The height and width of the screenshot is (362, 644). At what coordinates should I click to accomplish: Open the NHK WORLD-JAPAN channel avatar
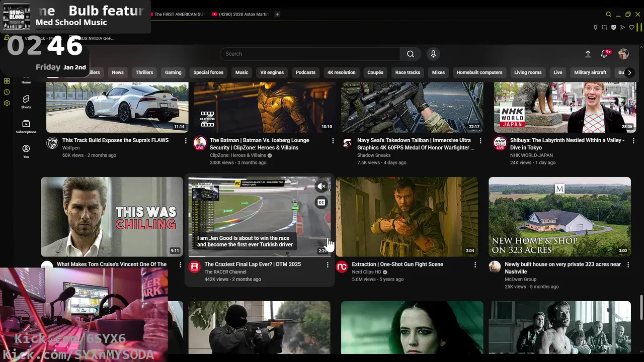tap(500, 143)
